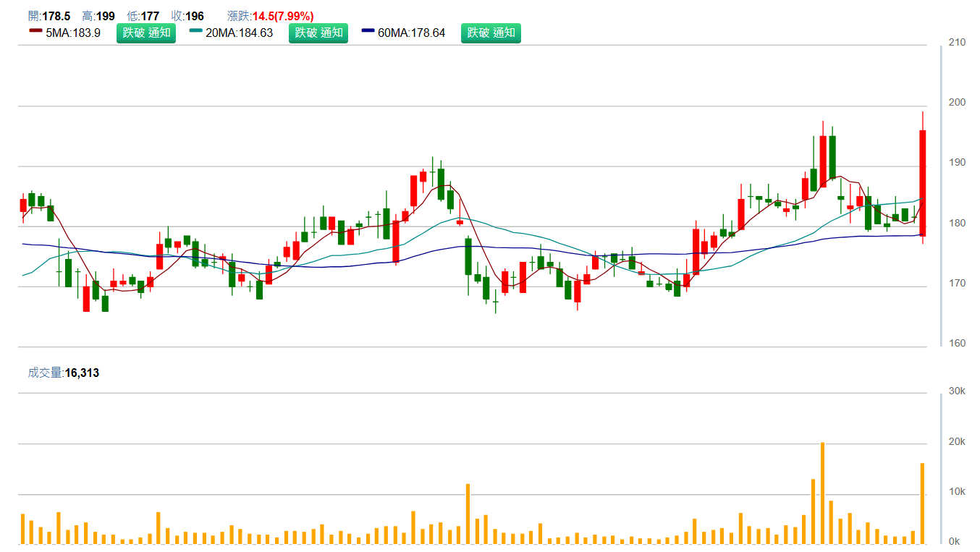Click the 跌破 通知 button beside 5MA

[145, 33]
